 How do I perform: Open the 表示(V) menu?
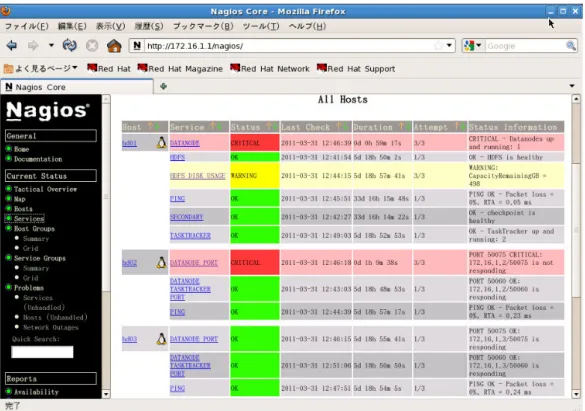[110, 26]
